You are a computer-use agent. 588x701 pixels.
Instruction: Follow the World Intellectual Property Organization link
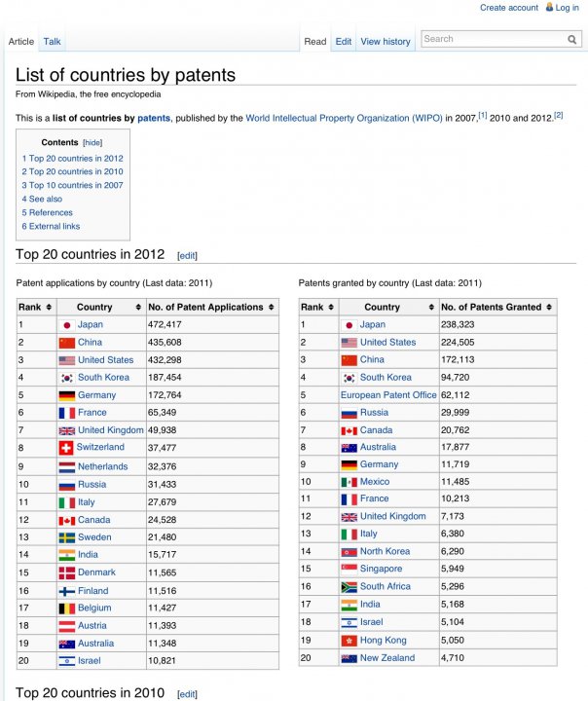343,118
